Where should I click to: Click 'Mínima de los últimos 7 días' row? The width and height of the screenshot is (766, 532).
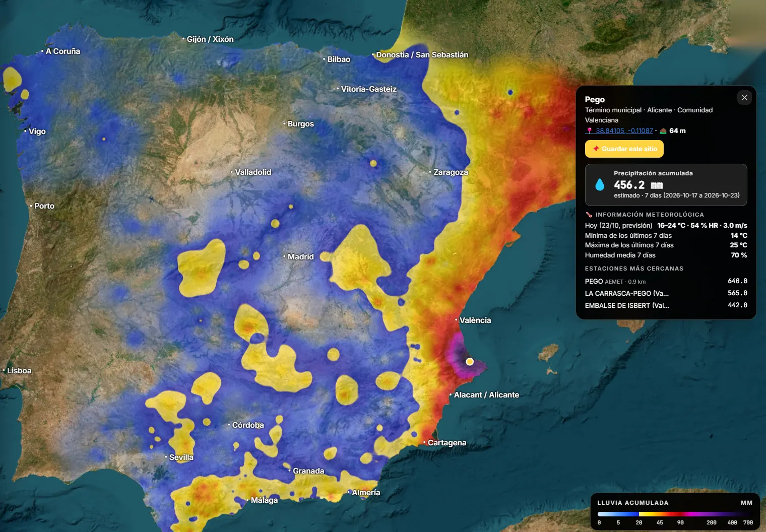click(x=666, y=236)
